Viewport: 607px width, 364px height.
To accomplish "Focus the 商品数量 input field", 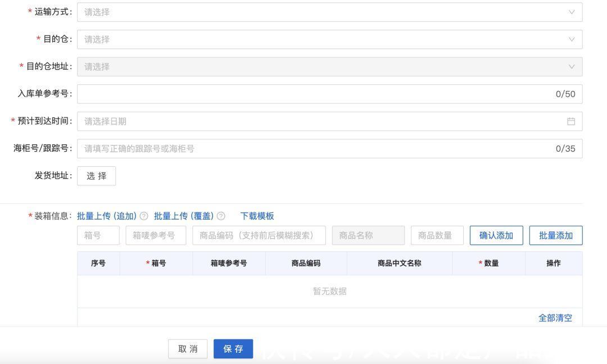I will coord(437,235).
